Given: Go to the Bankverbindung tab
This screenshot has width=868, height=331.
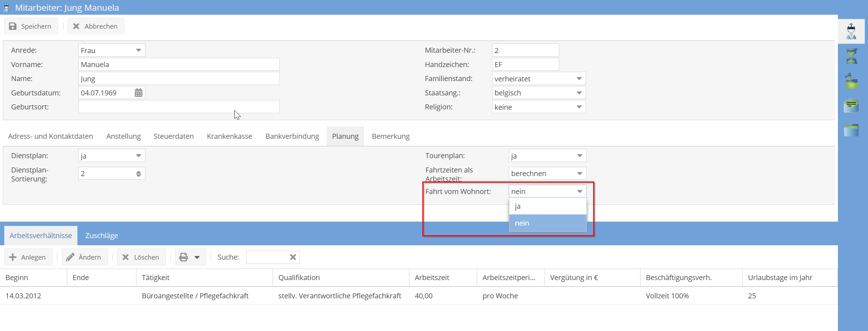Looking at the screenshot, I should pyautogui.click(x=292, y=136).
